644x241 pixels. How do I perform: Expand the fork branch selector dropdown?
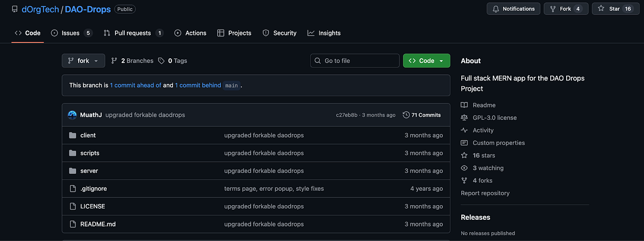click(84, 61)
